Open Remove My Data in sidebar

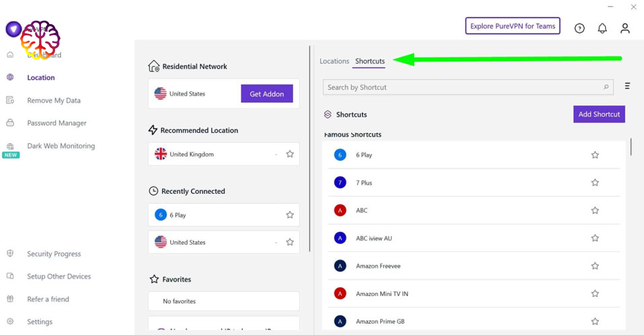[54, 100]
